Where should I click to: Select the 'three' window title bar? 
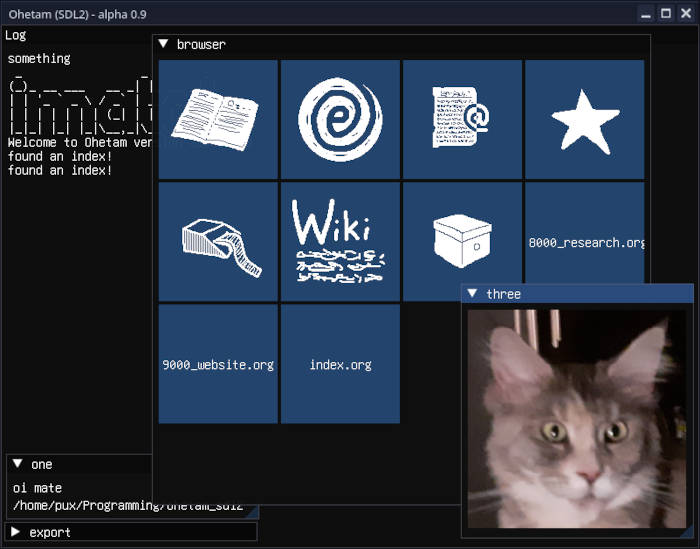pos(577,294)
